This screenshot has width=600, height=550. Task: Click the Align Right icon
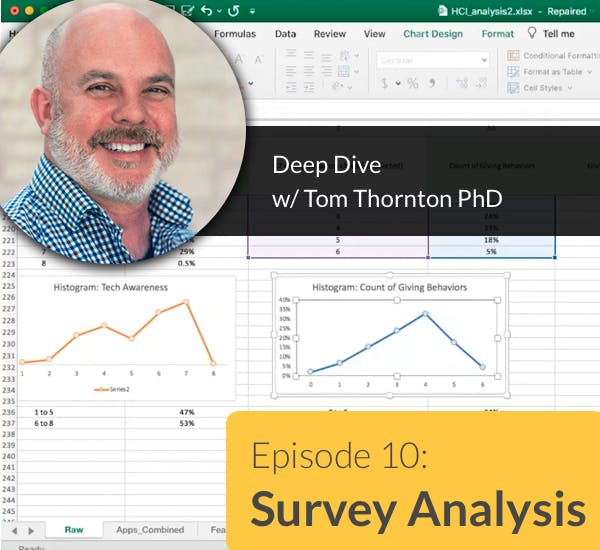click(x=326, y=71)
